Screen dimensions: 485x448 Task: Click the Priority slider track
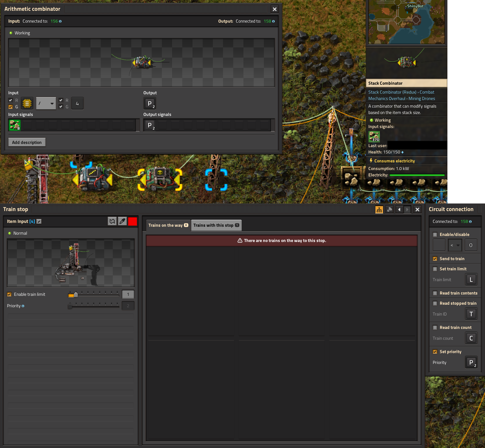coord(94,306)
